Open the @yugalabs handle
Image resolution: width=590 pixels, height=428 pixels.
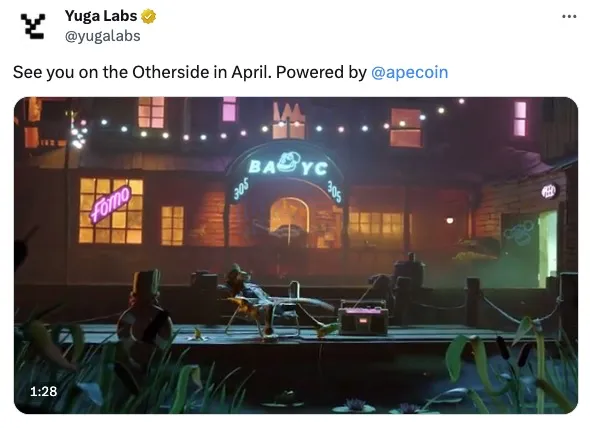coord(102,36)
